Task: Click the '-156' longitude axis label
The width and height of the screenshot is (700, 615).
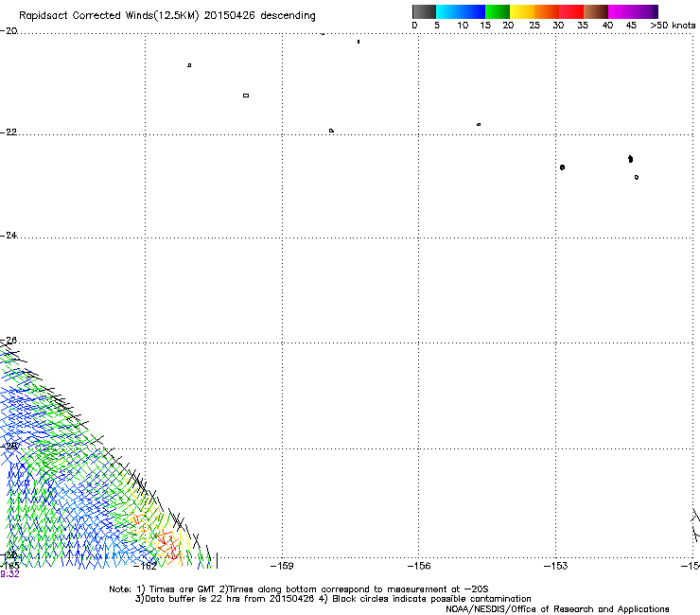Action: (x=419, y=567)
